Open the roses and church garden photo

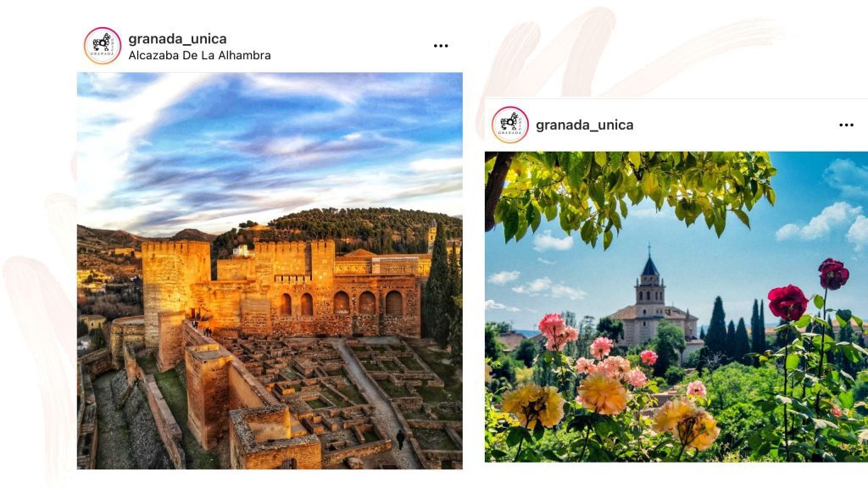coord(676,307)
